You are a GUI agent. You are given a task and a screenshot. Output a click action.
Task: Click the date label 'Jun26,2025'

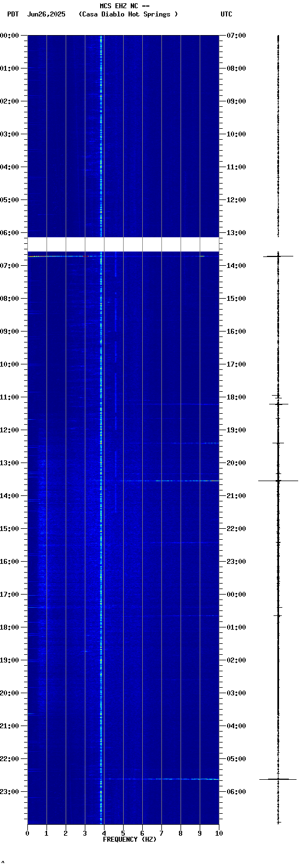(x=46, y=14)
